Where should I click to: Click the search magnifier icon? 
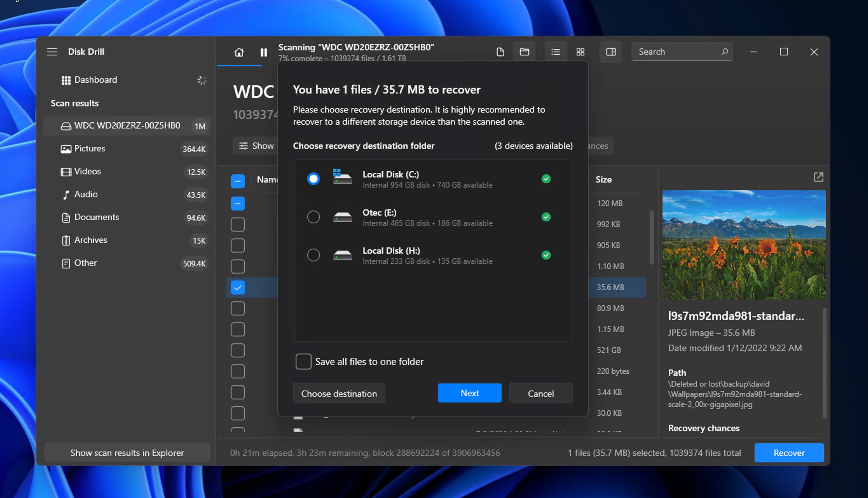pyautogui.click(x=724, y=52)
